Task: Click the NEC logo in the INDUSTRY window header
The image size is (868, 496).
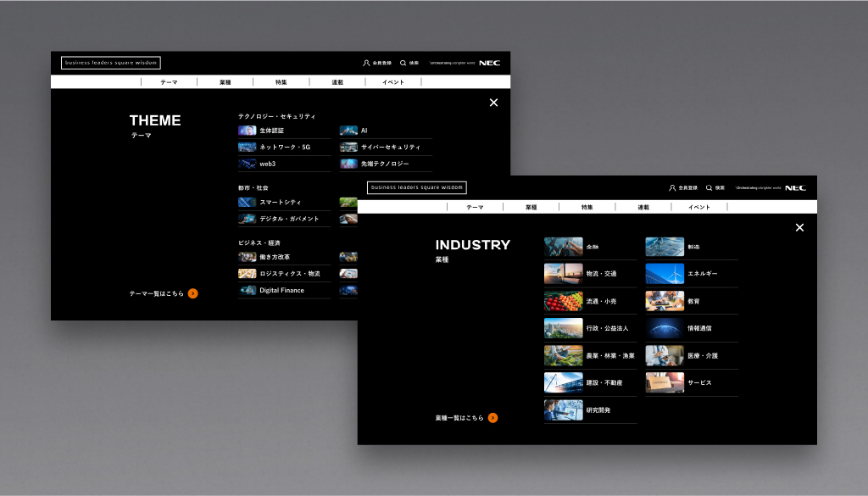Action: (x=795, y=187)
